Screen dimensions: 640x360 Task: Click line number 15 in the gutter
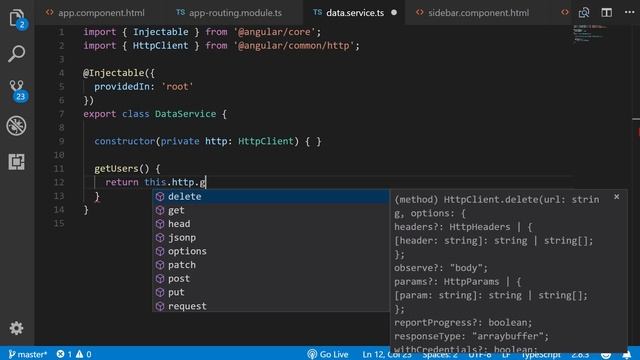point(59,223)
